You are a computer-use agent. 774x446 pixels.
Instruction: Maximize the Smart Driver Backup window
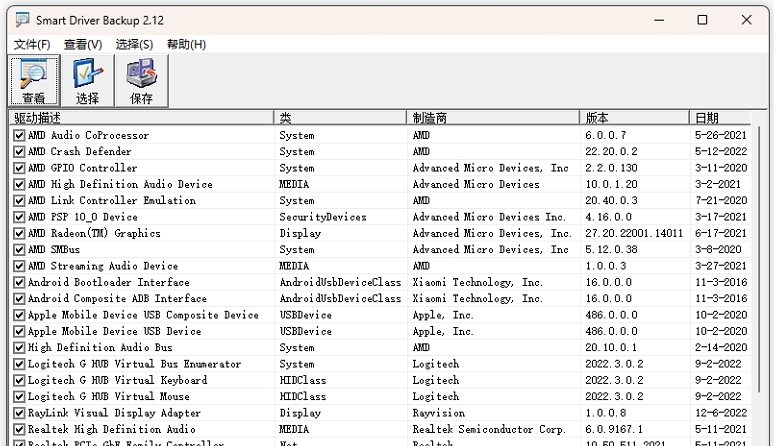702,20
